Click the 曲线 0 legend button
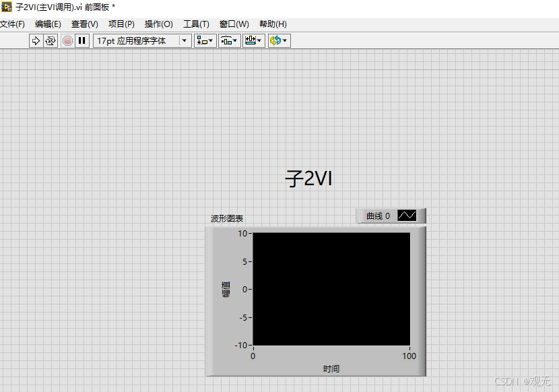559x392 pixels. click(x=381, y=215)
